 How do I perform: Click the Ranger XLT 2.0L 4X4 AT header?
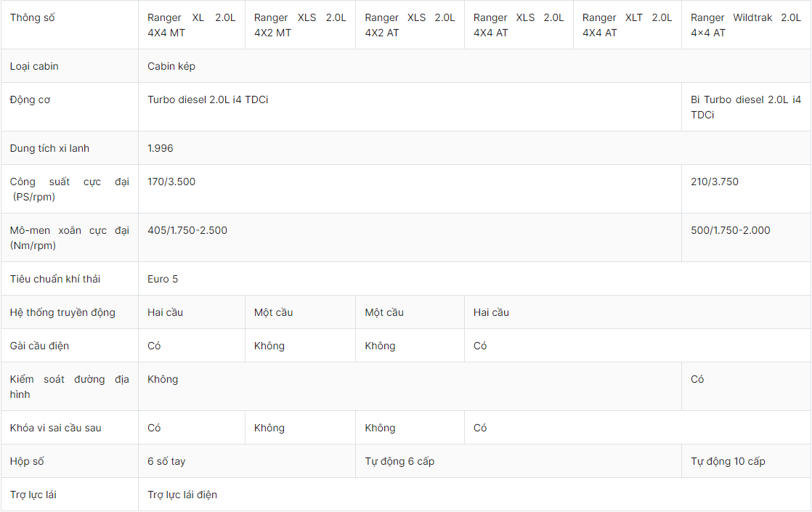627,25
